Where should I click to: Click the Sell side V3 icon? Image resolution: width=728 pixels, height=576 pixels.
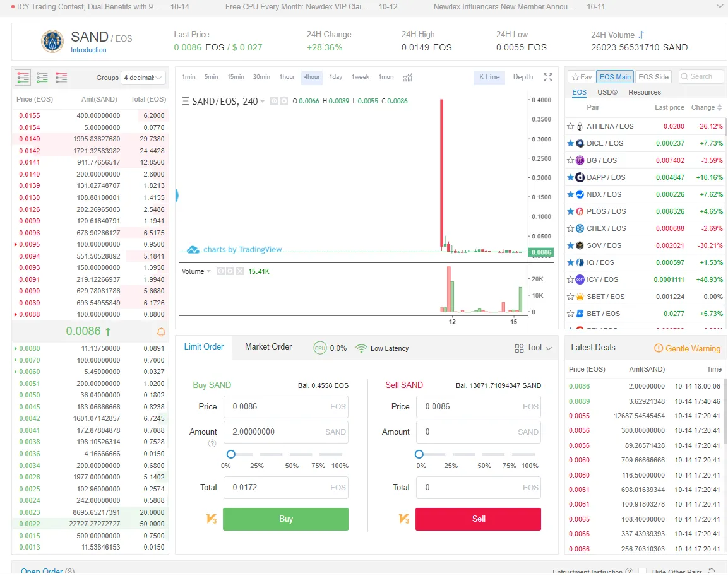[x=404, y=519]
